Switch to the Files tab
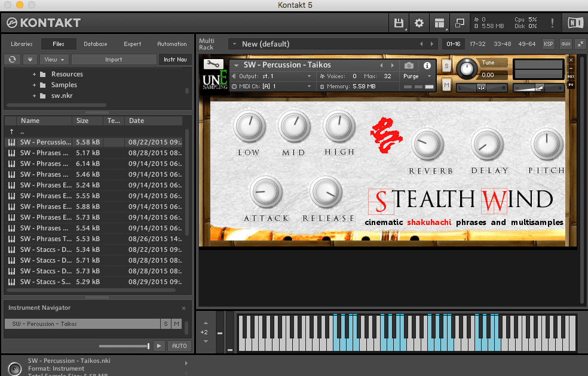 (x=59, y=44)
